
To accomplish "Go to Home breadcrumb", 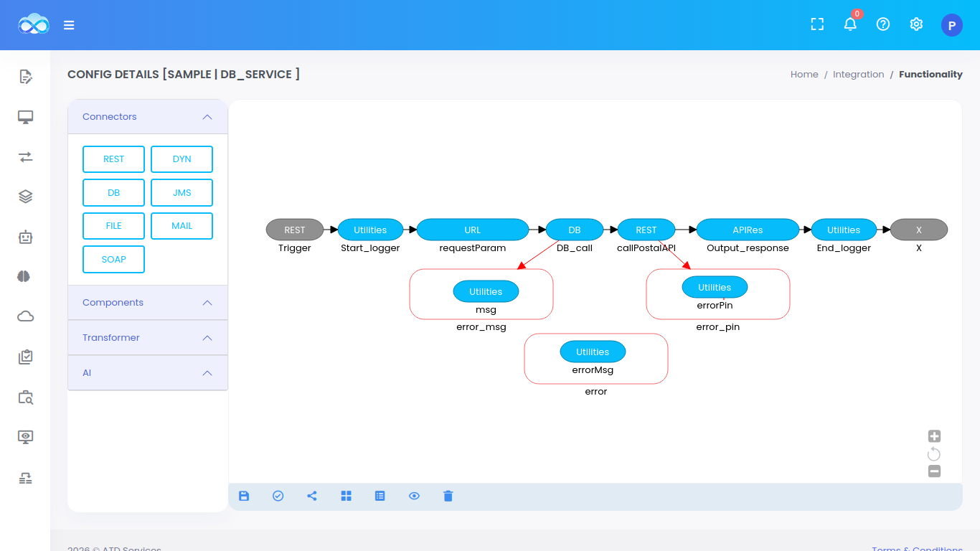I will 804,75.
